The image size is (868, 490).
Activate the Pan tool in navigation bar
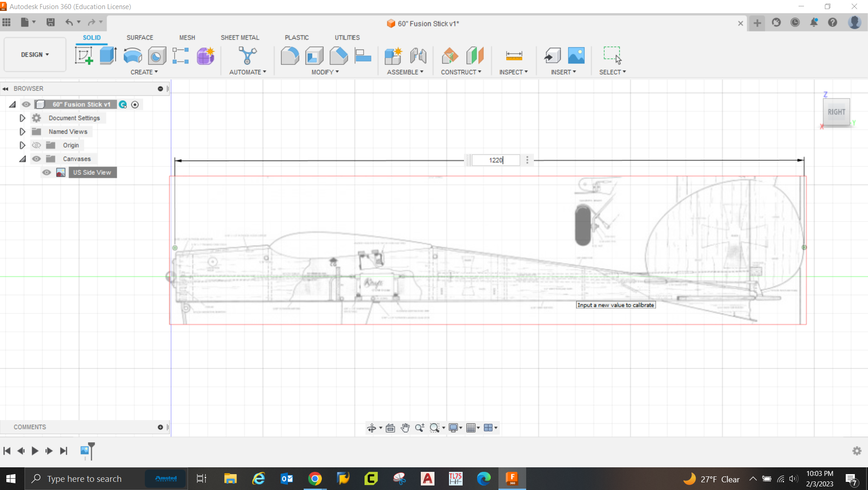[x=404, y=427]
